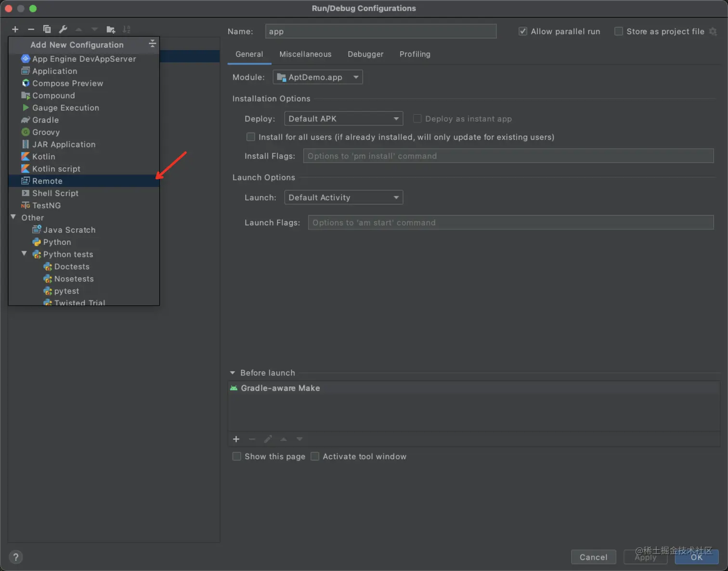This screenshot has height=571, width=728.
Task: Click the plus Add New Configuration icon
Action: pos(15,29)
